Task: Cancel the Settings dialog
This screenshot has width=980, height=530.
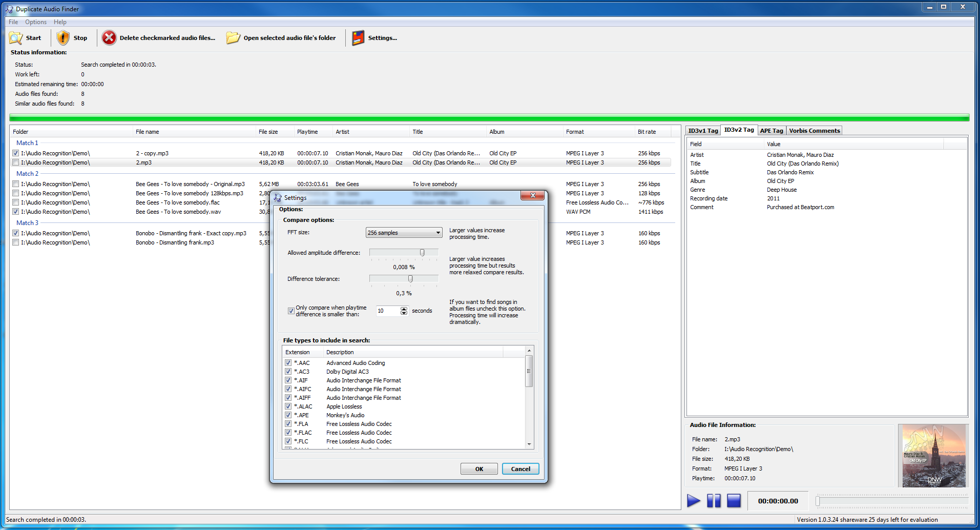Action: coord(520,469)
